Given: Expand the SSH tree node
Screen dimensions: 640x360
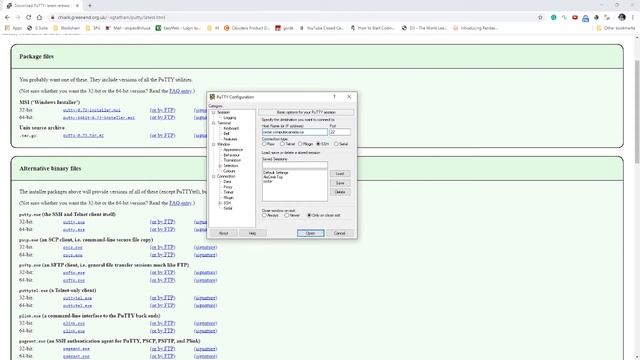Looking at the screenshot, I should click(x=220, y=203).
